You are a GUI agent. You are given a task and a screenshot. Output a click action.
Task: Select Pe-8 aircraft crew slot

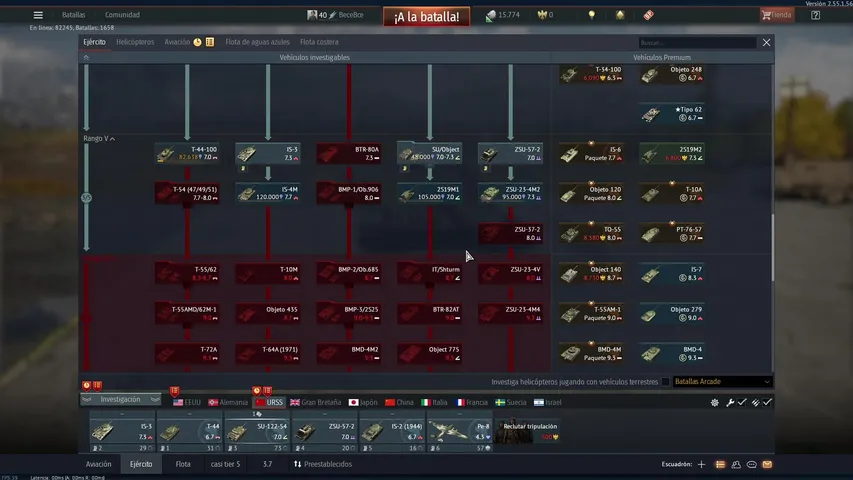[x=459, y=432]
